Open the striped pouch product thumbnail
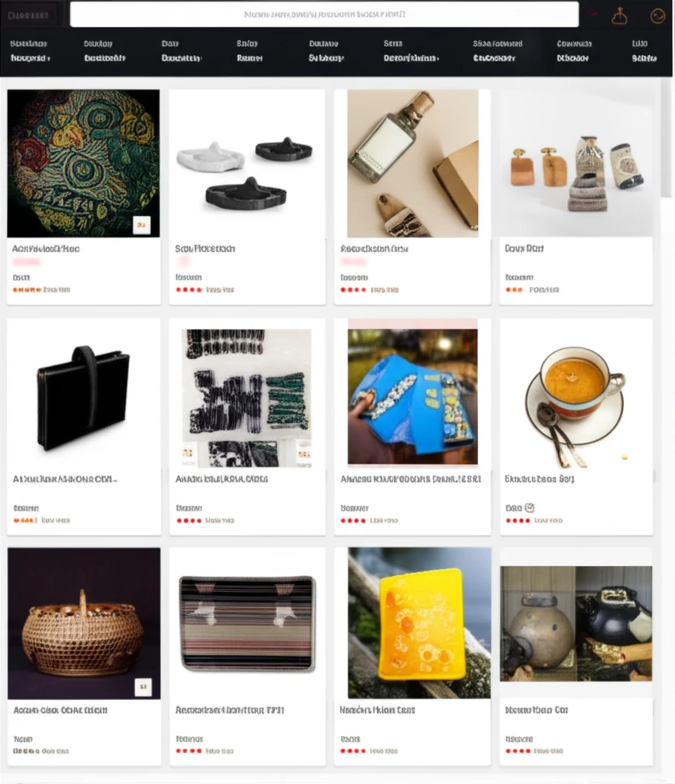Image resolution: width=675 pixels, height=784 pixels. [247, 623]
